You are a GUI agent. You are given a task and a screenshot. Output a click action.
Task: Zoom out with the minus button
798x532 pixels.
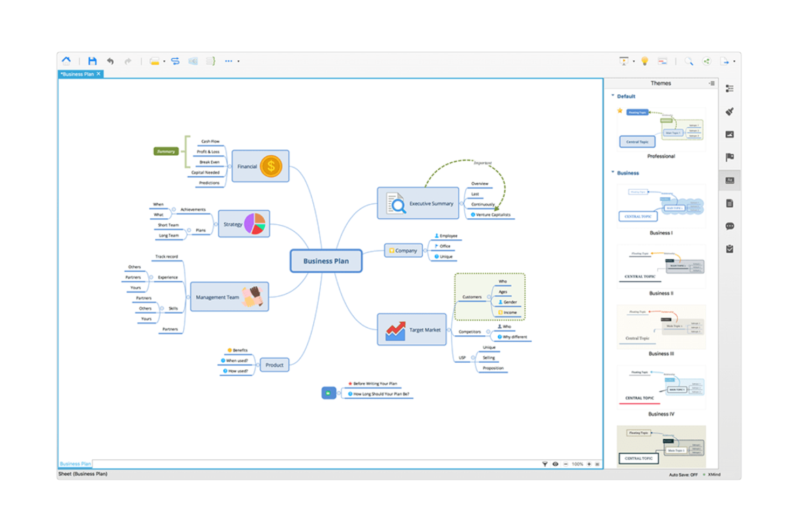click(566, 464)
